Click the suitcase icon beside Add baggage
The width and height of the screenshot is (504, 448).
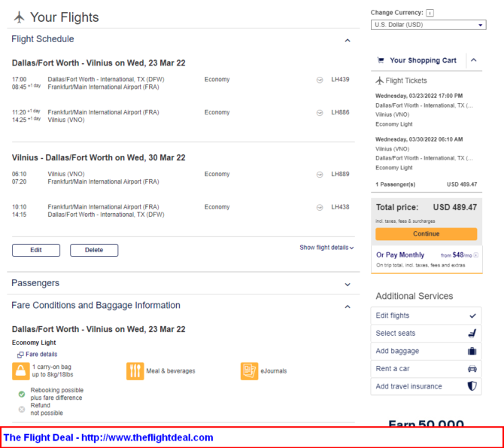tap(472, 351)
